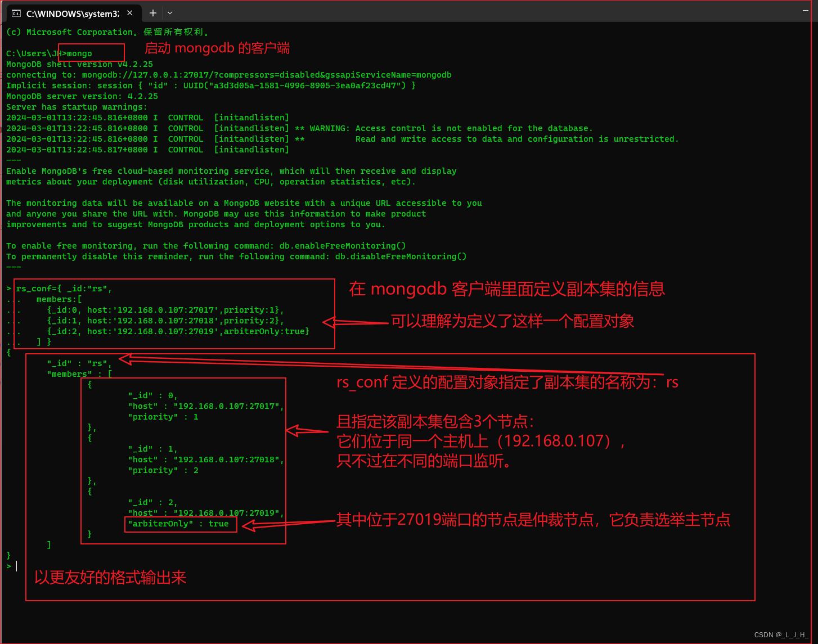Click 'WARNING: Access control is not enabled' text
Image resolution: width=818 pixels, height=644 pixels.
pyautogui.click(x=451, y=128)
